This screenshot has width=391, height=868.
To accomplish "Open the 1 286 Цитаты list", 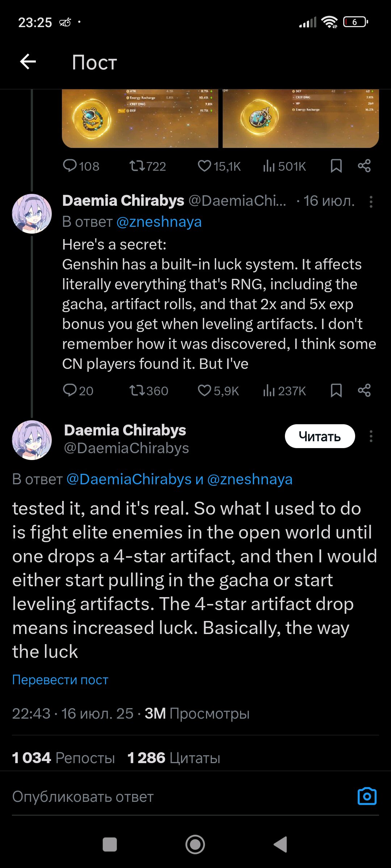I will [174, 758].
